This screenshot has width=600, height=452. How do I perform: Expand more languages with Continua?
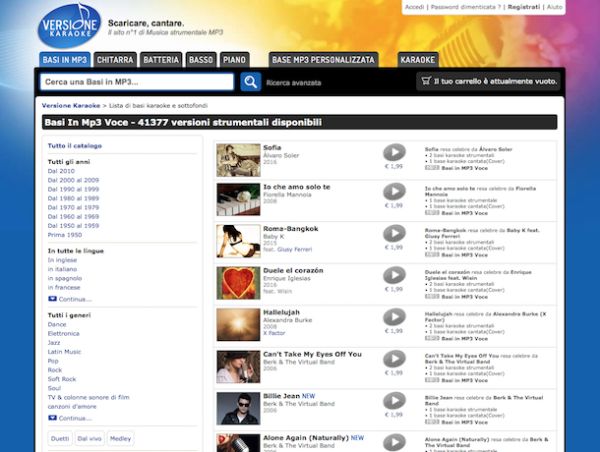point(69,299)
